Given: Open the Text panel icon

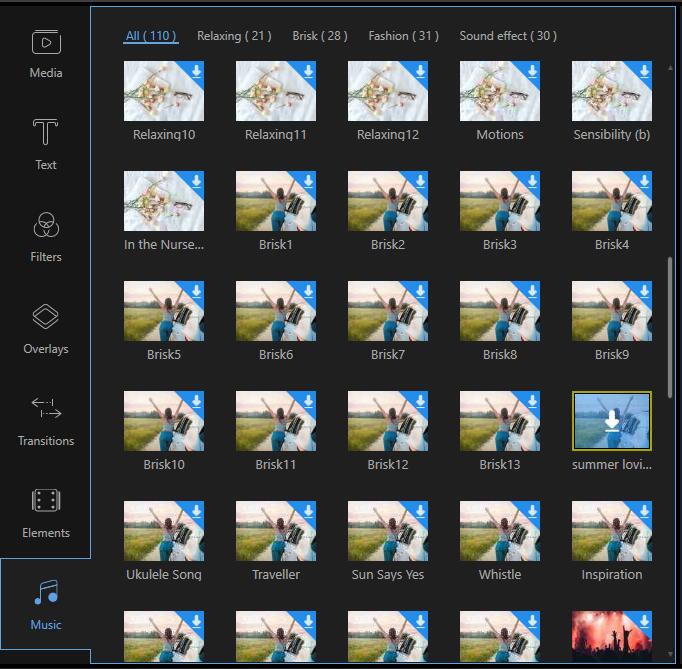Looking at the screenshot, I should pyautogui.click(x=46, y=132).
